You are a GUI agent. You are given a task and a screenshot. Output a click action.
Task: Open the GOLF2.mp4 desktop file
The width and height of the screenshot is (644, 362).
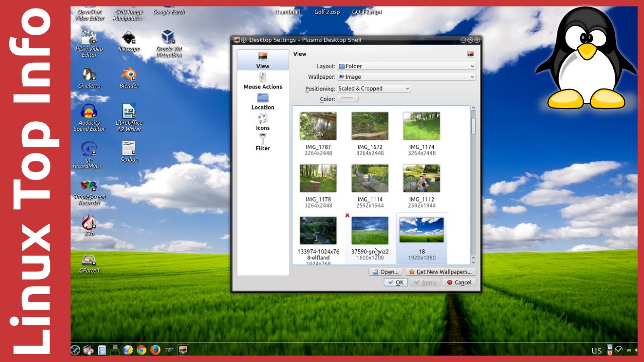367,12
